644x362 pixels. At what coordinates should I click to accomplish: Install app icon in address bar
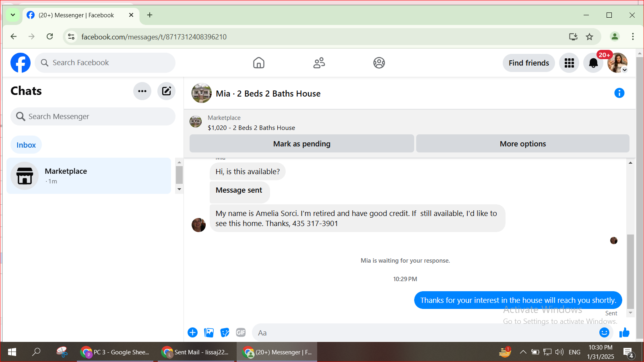point(573,37)
